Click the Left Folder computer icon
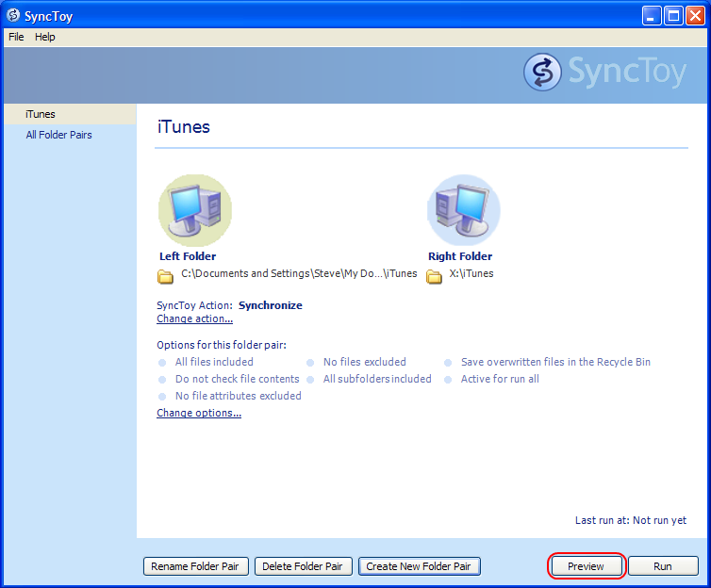 [x=195, y=211]
